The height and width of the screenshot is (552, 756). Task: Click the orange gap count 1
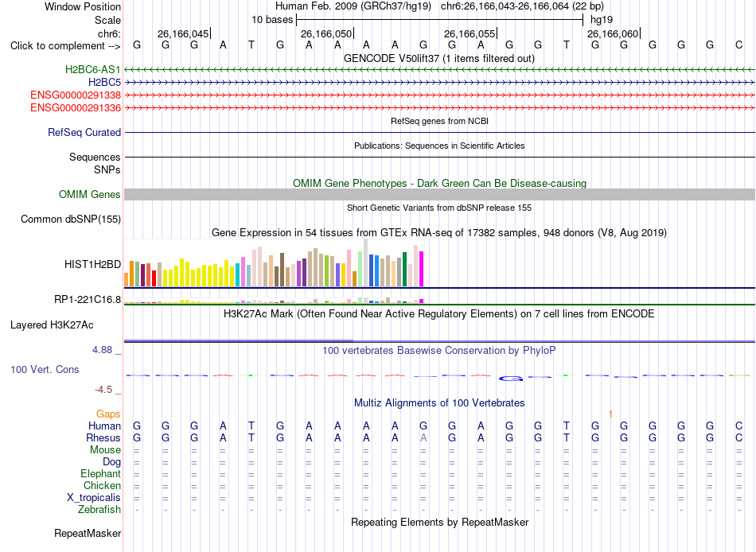click(x=610, y=414)
